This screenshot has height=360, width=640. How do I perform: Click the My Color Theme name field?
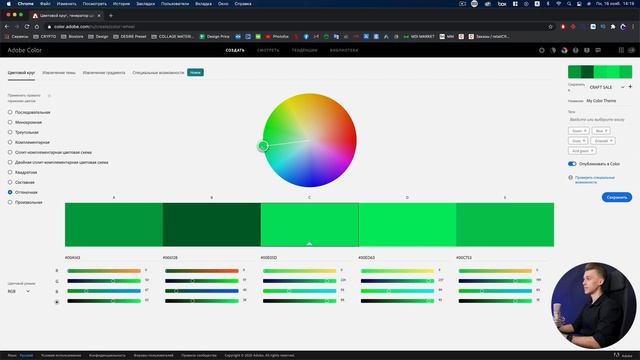click(x=608, y=100)
